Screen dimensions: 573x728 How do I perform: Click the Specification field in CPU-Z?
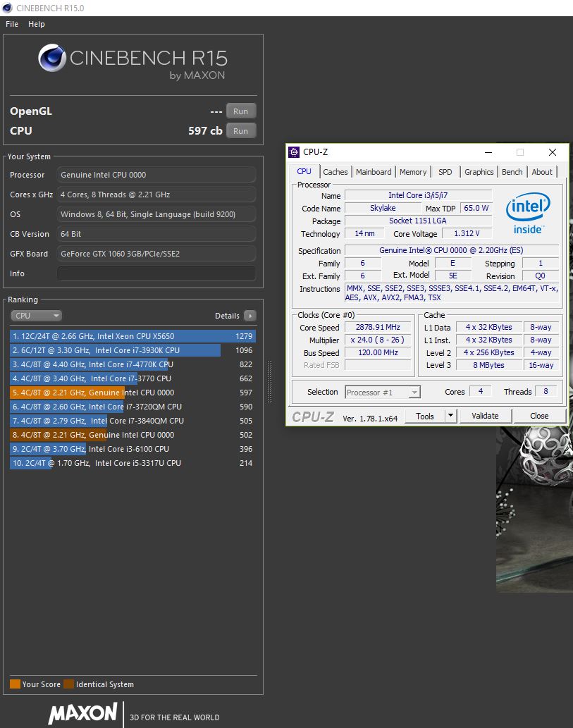pos(451,250)
